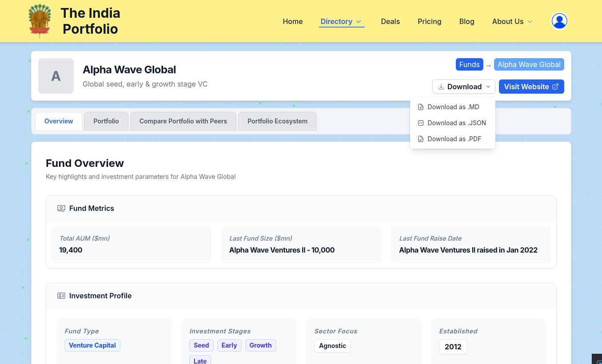Click 'Key highlights and investment parameters' description
The width and height of the screenshot is (602, 364).
click(x=141, y=177)
